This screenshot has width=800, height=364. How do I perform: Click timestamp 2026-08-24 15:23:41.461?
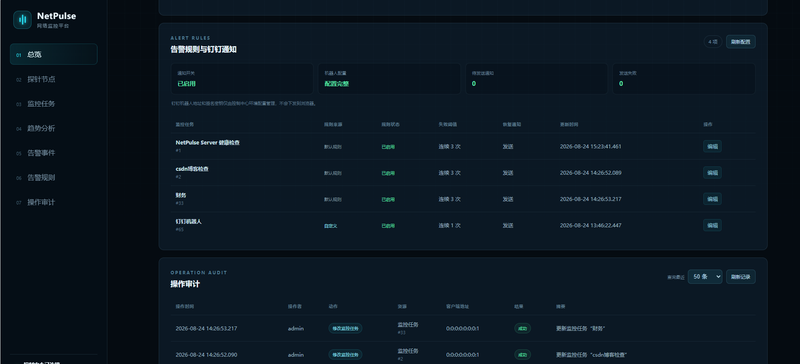click(591, 147)
